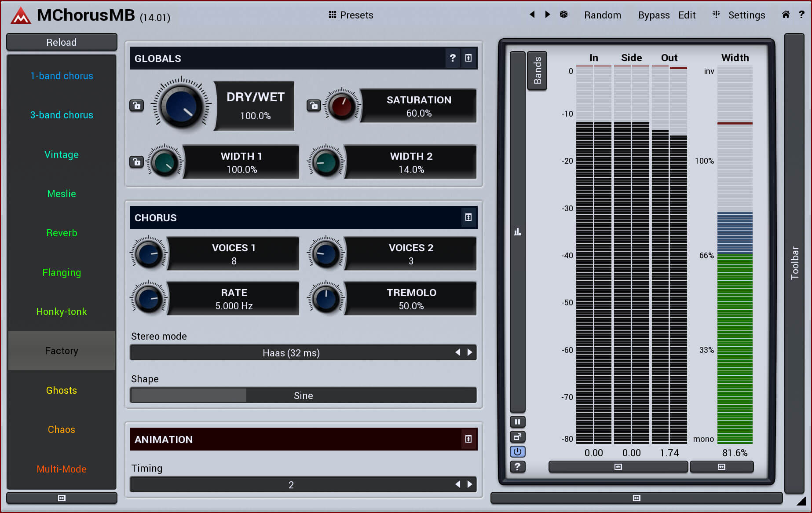Screen dimensions: 812x513
Task: Select the Reverb preset
Action: pyautogui.click(x=62, y=233)
